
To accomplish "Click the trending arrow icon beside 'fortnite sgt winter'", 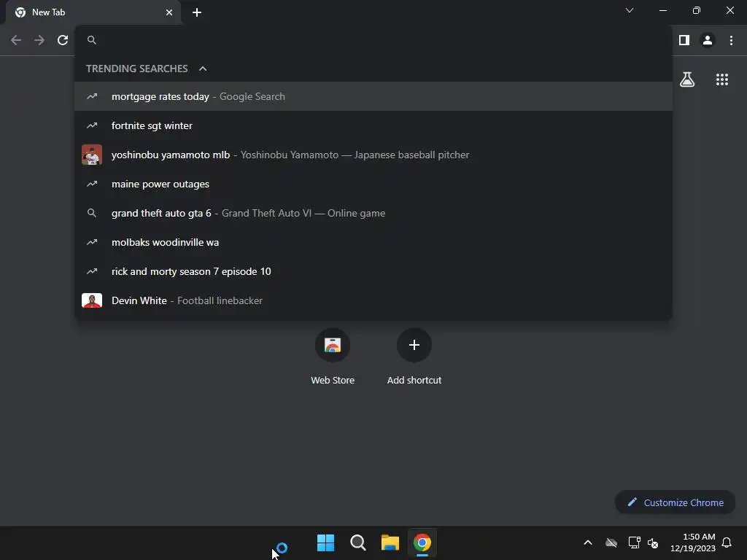I will tap(92, 125).
